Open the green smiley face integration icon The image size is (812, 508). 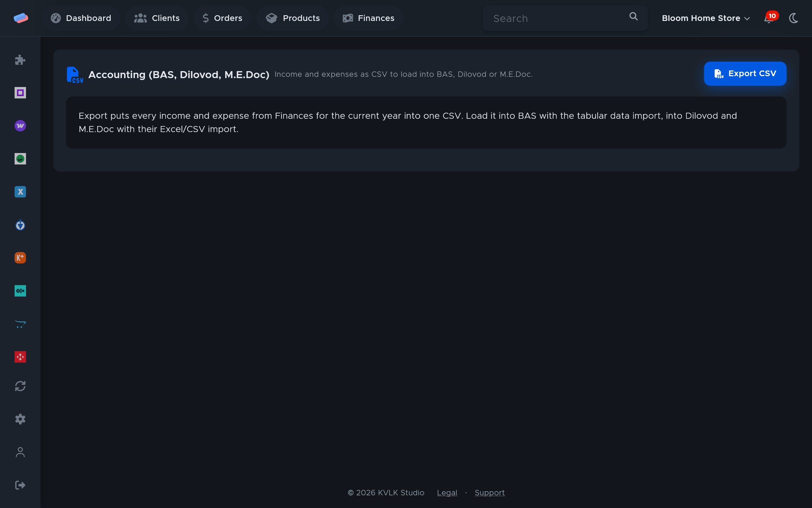click(x=20, y=158)
